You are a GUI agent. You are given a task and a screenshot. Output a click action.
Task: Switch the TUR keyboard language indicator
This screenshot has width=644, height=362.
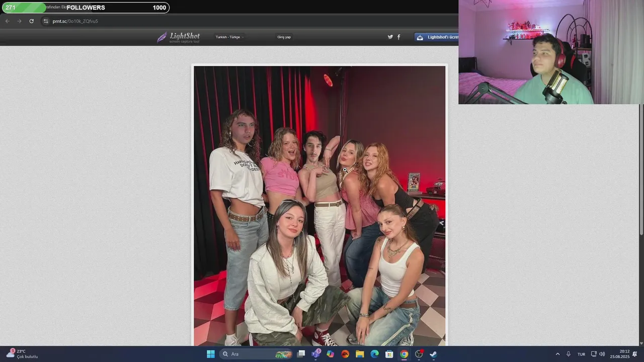coord(581,354)
